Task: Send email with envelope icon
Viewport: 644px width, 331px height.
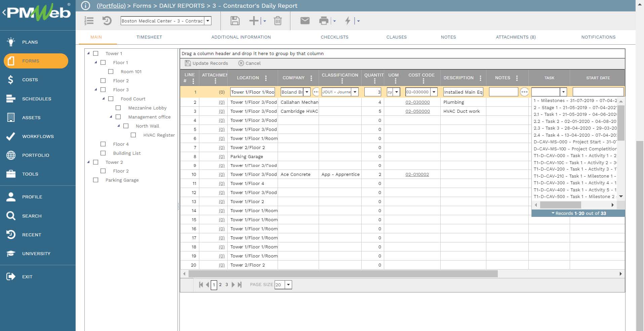Action: [305, 21]
